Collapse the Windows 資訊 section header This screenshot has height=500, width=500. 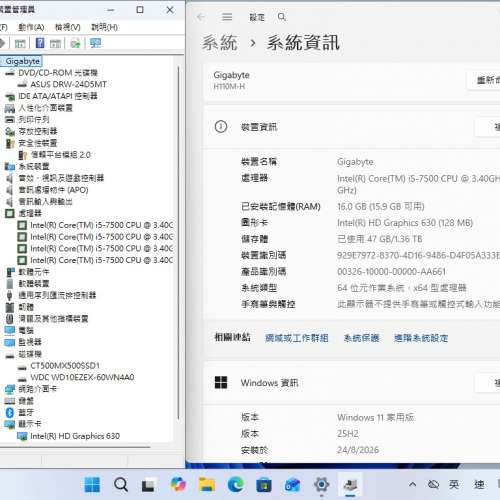(x=352, y=383)
